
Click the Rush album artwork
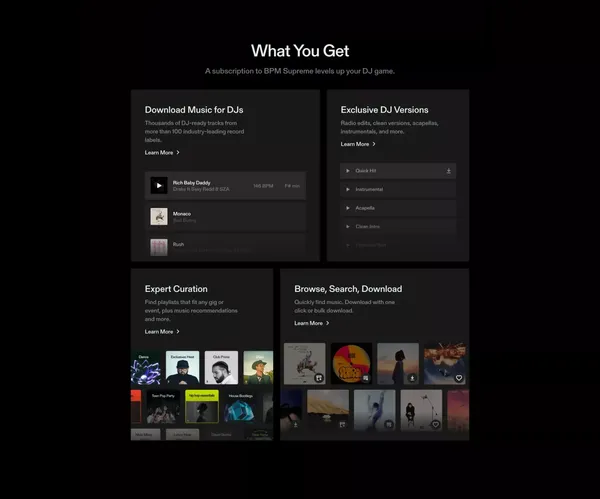[x=159, y=247]
